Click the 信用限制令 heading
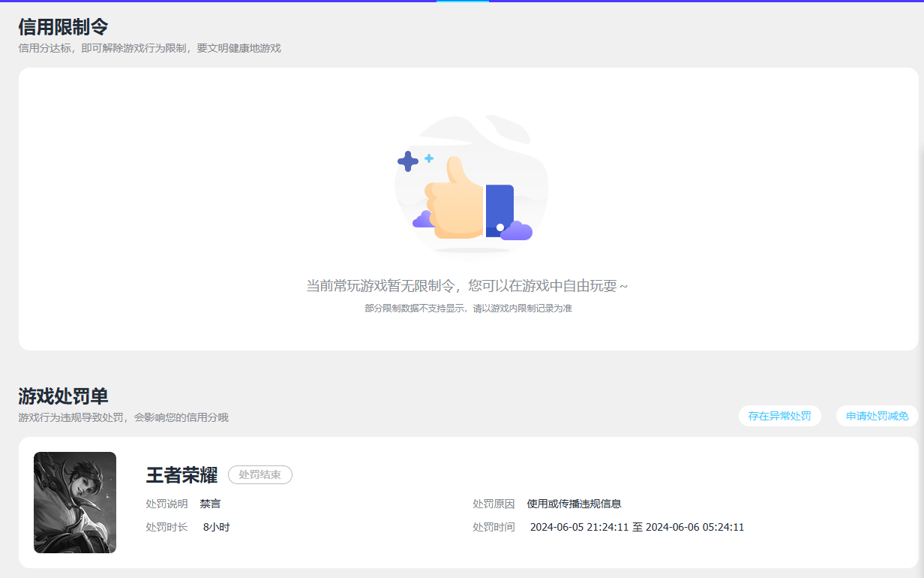Viewport: 924px width, 578px height. click(63, 27)
